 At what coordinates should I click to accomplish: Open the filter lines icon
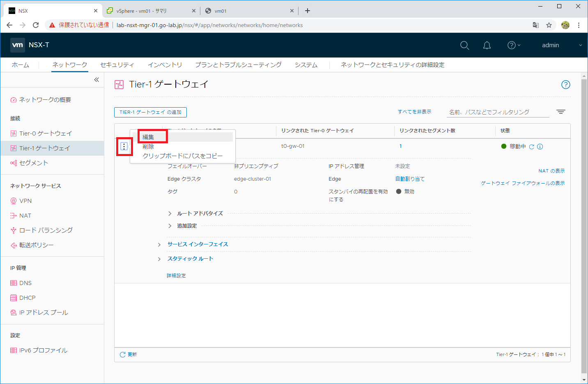click(x=561, y=112)
